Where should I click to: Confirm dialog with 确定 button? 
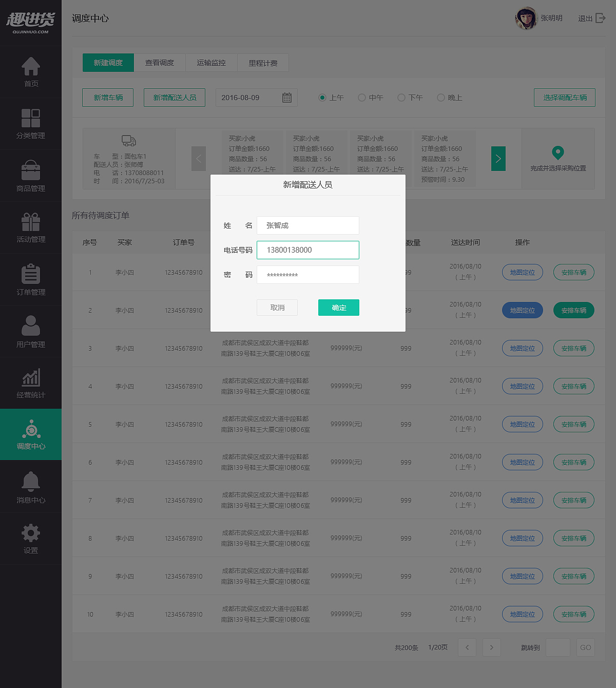click(339, 308)
